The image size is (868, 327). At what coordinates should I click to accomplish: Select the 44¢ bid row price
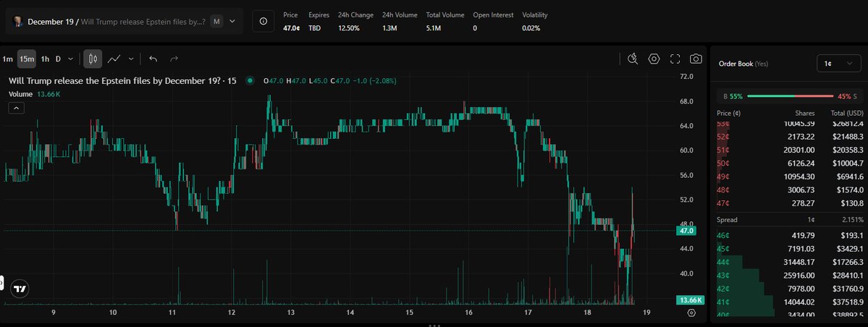pyautogui.click(x=723, y=263)
